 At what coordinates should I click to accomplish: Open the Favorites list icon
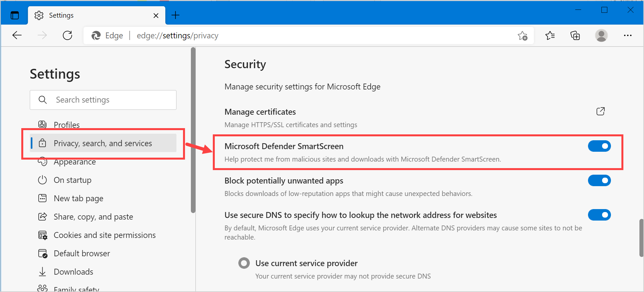pyautogui.click(x=550, y=35)
